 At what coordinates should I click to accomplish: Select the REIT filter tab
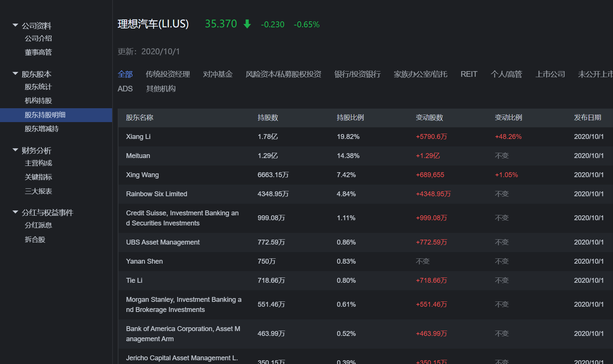(x=469, y=74)
